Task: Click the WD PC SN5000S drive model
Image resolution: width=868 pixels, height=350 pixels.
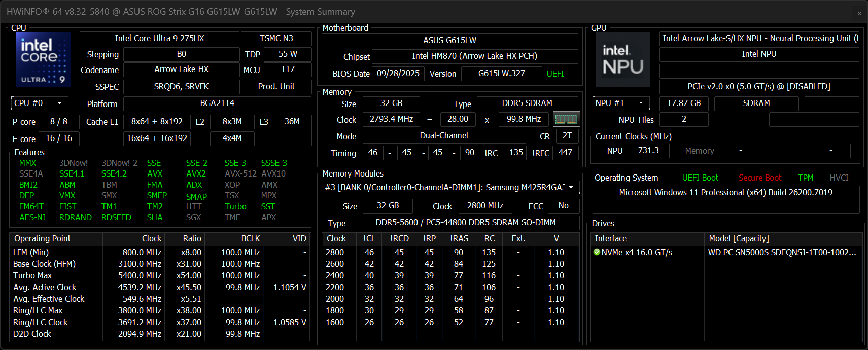Action: point(782,252)
